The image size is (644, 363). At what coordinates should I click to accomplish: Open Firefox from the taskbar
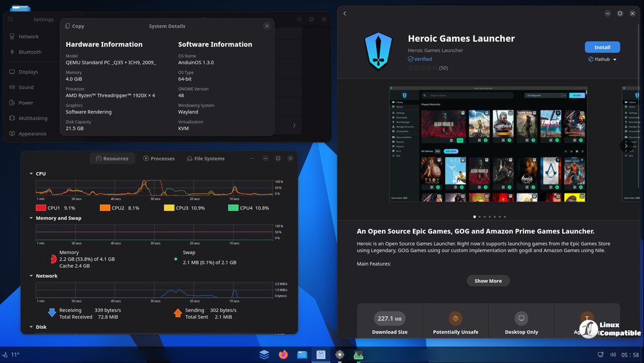click(x=283, y=355)
